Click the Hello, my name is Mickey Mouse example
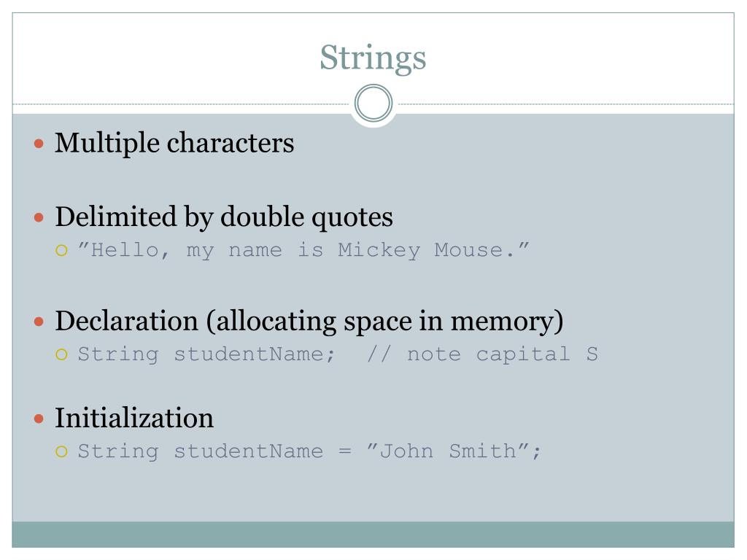This screenshot has width=747, height=560. pyautogui.click(x=303, y=251)
